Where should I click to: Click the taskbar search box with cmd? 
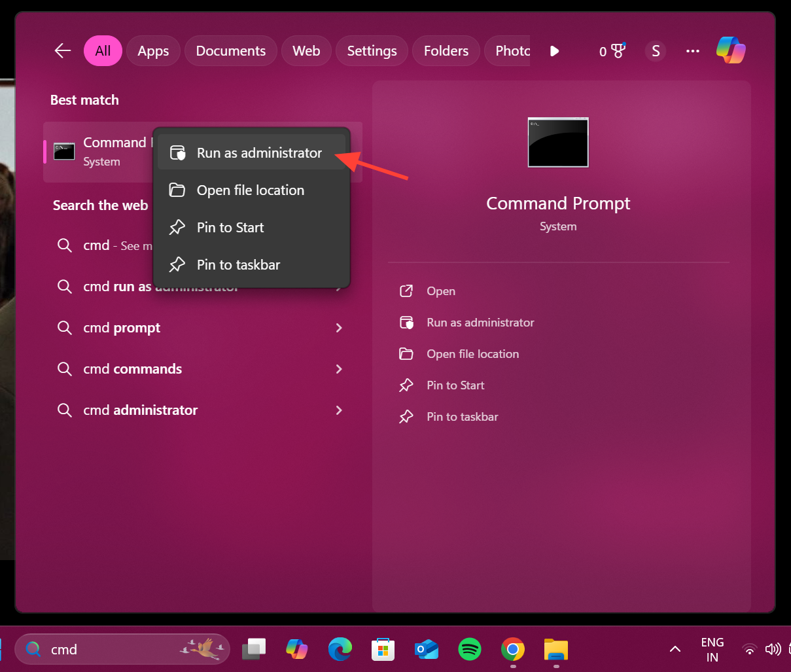coord(111,649)
